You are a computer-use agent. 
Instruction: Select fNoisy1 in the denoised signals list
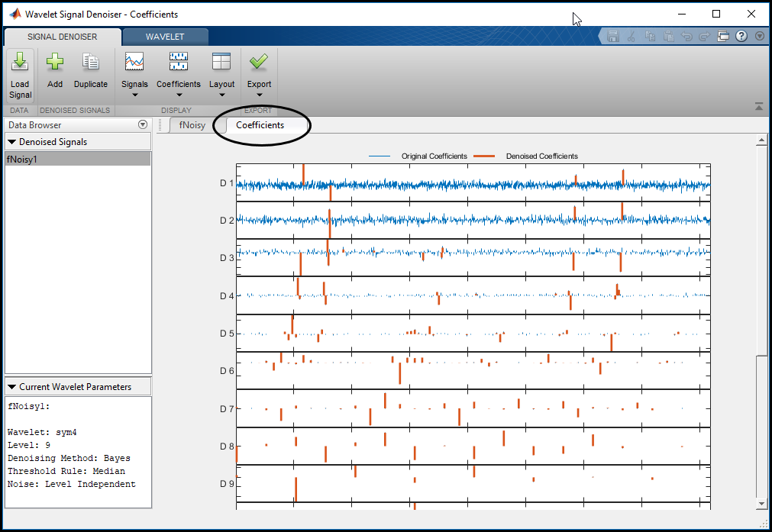(23, 160)
